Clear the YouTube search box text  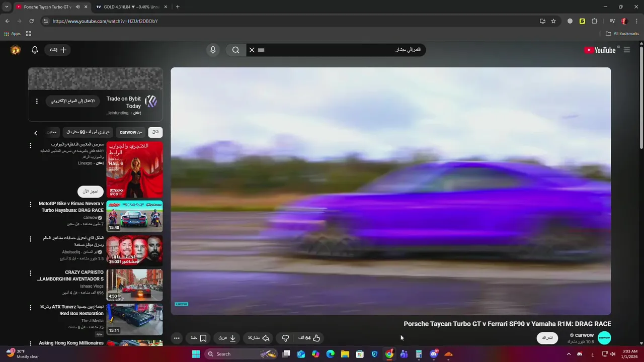click(x=252, y=50)
